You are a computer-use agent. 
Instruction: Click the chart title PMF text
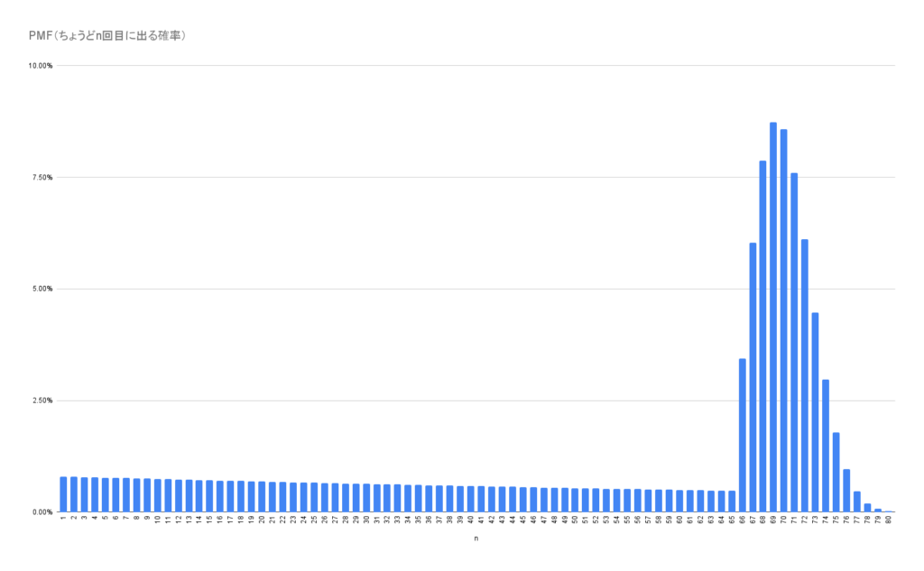point(107,36)
